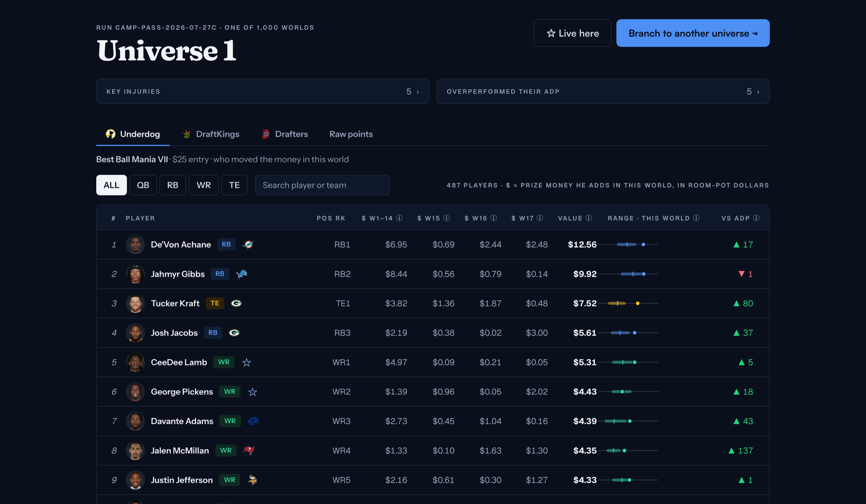Switch to the DraftKings tab

coord(211,134)
